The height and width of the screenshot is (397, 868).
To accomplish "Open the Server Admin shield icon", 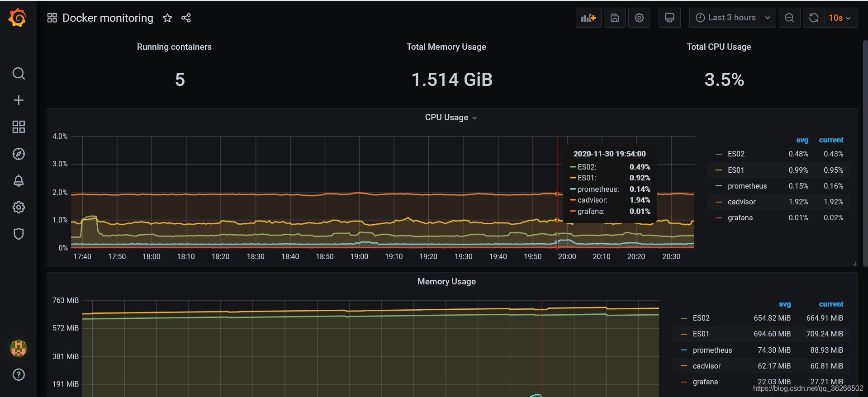I will tap(19, 234).
